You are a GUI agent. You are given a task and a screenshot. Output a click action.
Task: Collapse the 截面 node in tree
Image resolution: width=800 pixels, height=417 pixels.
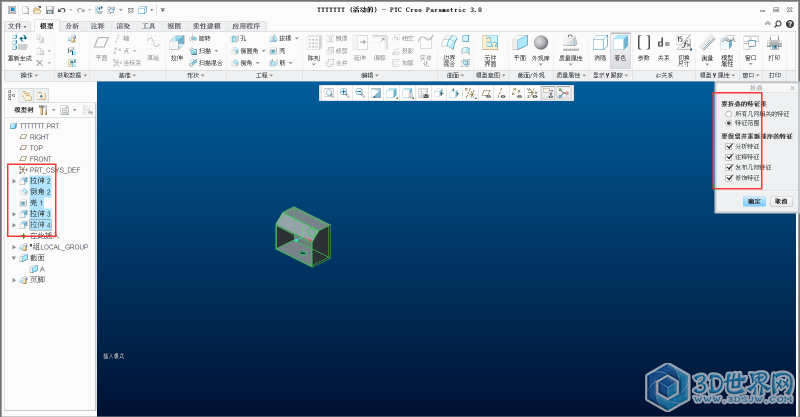tap(14, 258)
